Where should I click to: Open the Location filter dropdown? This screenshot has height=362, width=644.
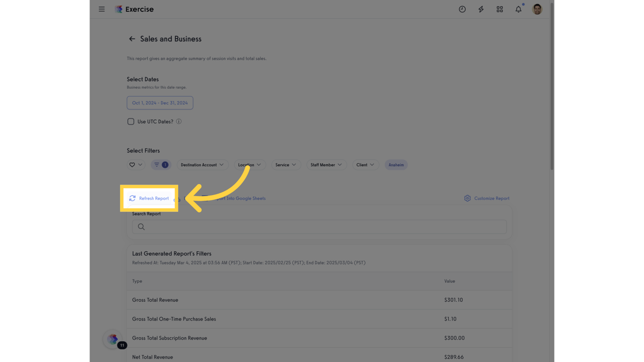tap(250, 165)
